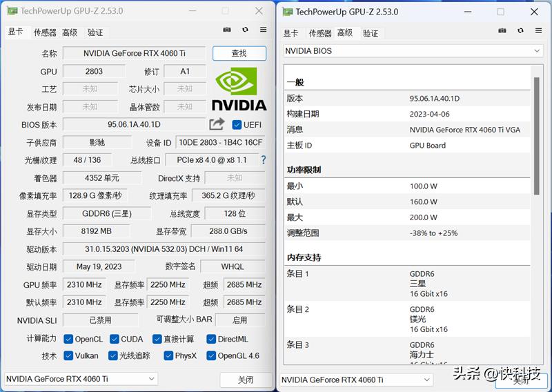Click the 设备 ID field
The width and height of the screenshot is (552, 392).
pos(220,143)
